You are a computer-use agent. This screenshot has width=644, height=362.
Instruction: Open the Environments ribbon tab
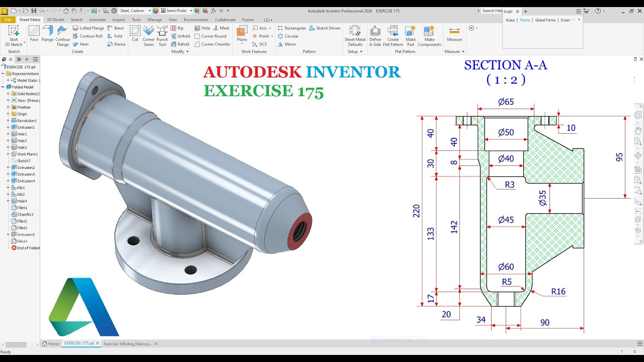pyautogui.click(x=196, y=20)
